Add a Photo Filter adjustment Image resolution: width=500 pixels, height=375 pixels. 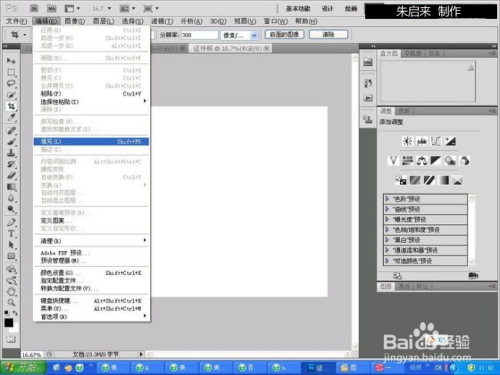[450, 161]
